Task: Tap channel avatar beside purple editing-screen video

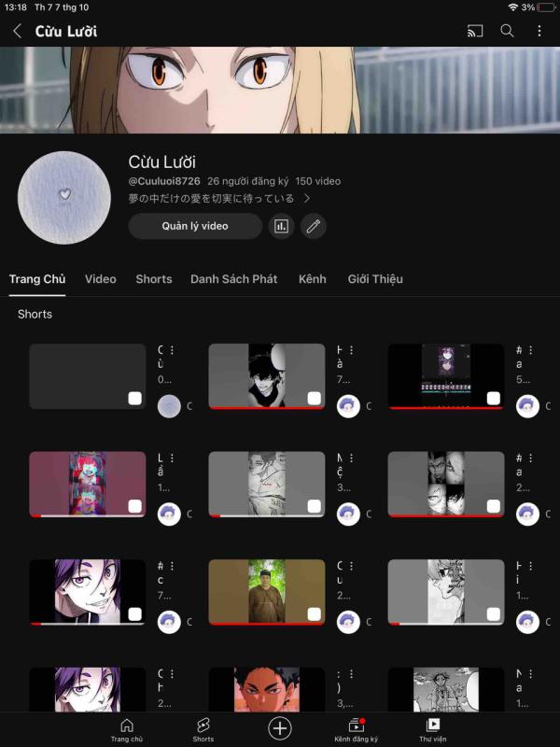Action: pyautogui.click(x=527, y=406)
